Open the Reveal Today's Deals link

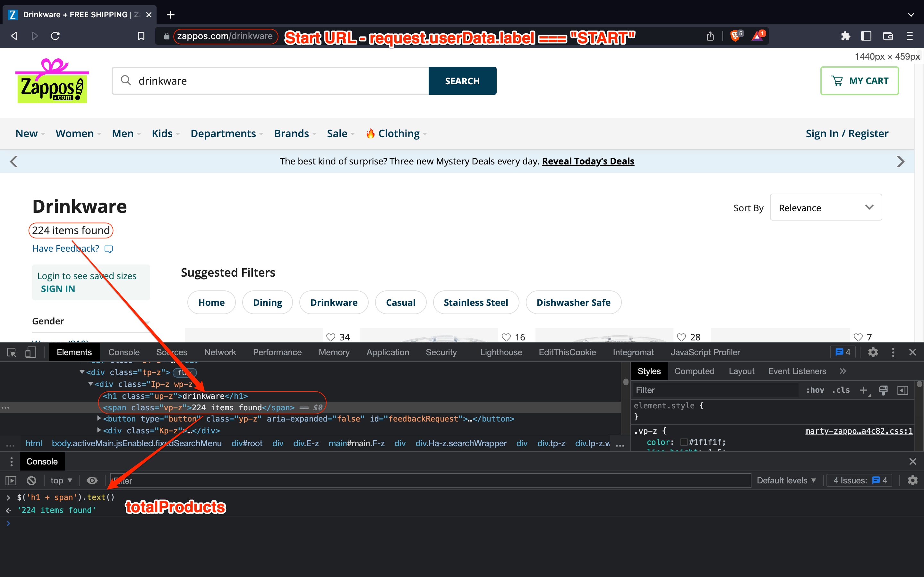point(588,161)
